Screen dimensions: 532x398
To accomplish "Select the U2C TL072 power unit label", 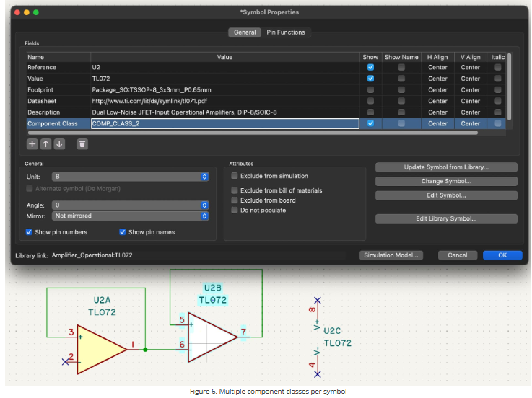I will 337,337.
